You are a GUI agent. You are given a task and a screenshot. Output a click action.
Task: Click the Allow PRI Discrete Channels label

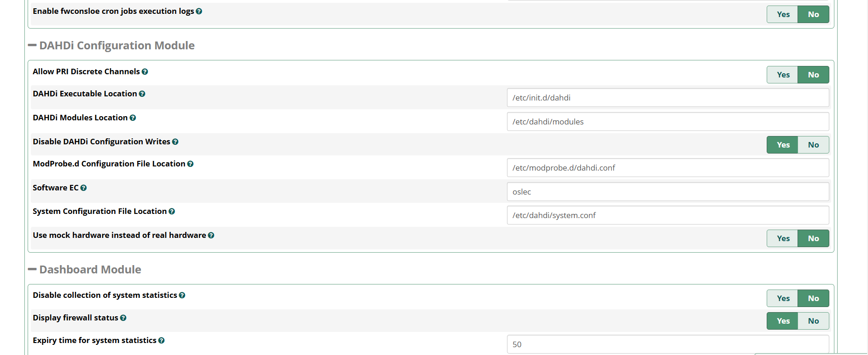86,71
